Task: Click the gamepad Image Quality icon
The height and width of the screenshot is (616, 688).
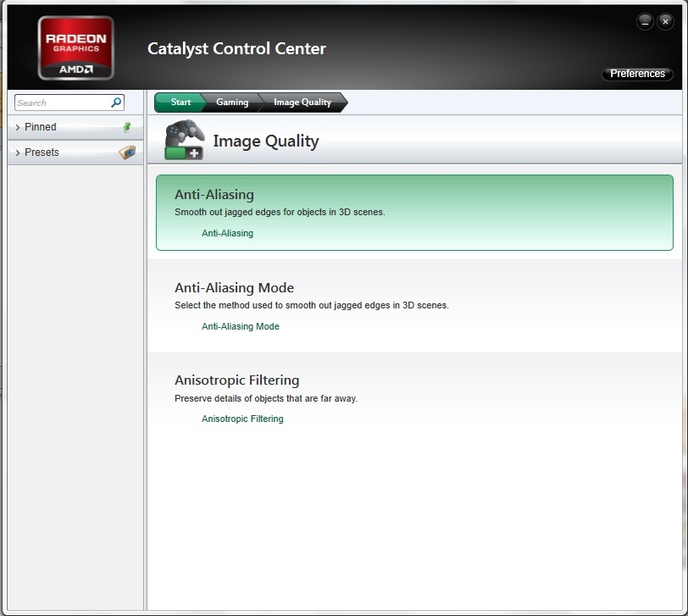Action: click(185, 140)
